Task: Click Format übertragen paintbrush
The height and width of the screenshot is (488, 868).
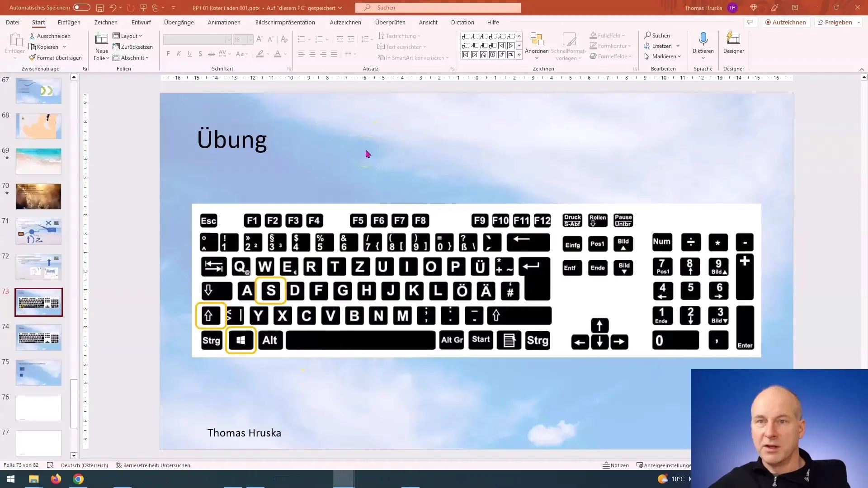Action: (55, 57)
